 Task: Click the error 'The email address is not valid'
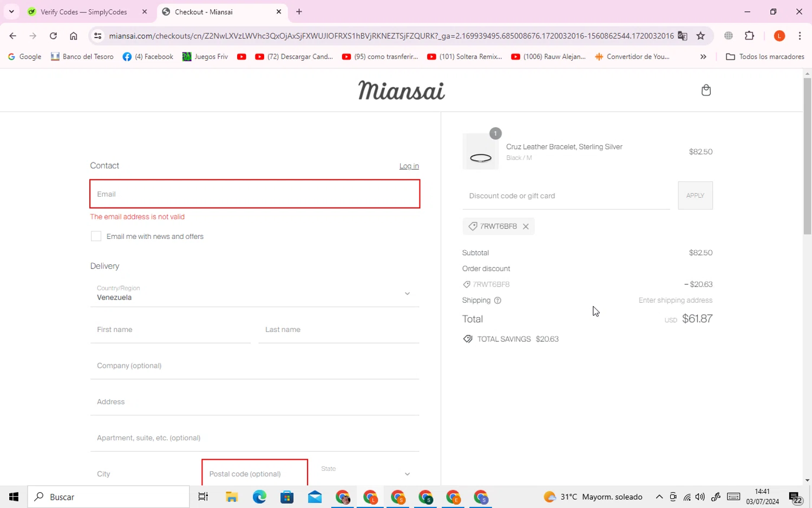coord(137,217)
